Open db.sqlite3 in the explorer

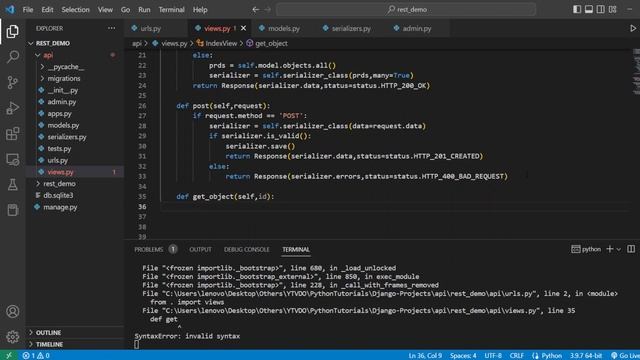coord(75,195)
